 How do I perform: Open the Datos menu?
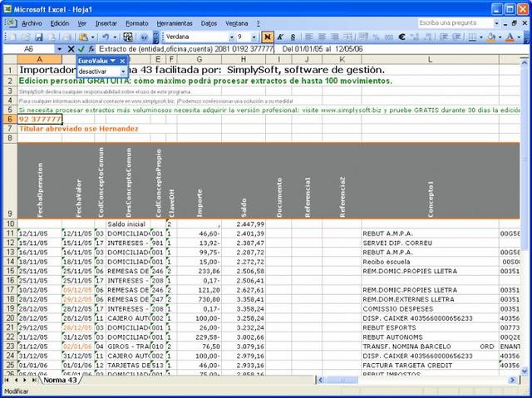coord(209,23)
